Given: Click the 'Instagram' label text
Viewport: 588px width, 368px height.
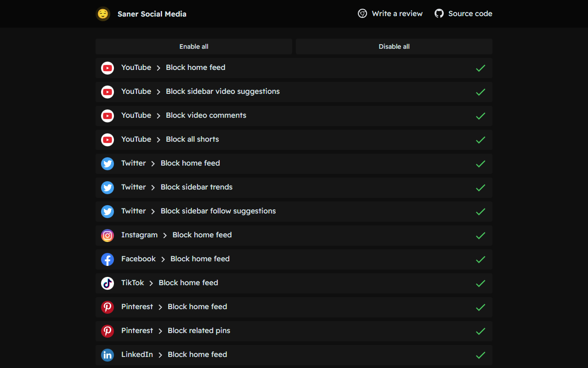Looking at the screenshot, I should click(139, 235).
